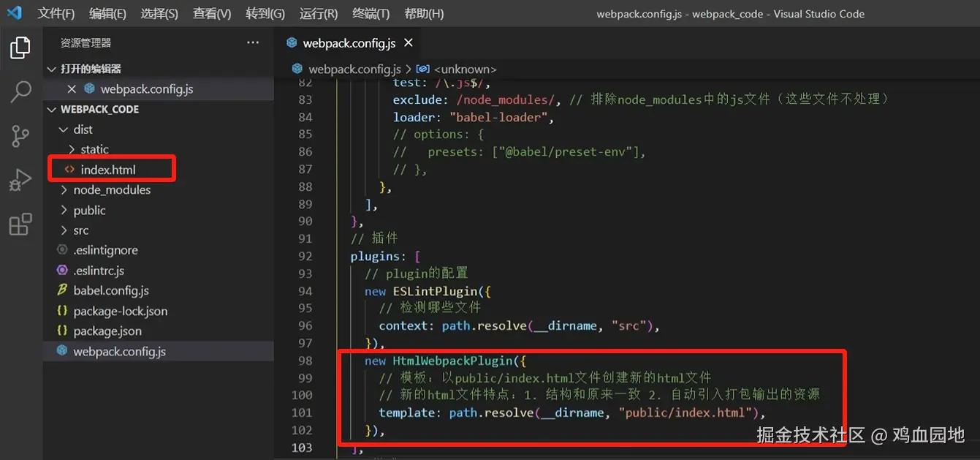
Task: Select the webpack.config.js editor tab
Action: [349, 43]
